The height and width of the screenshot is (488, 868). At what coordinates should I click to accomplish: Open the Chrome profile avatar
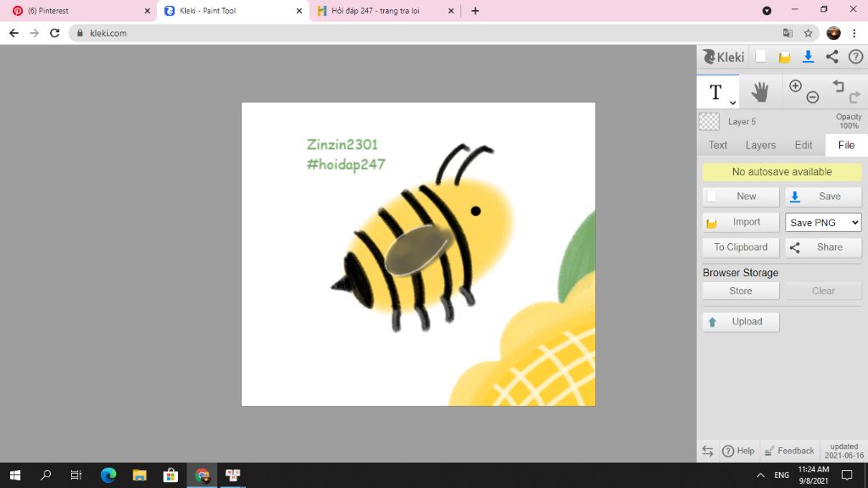click(x=834, y=33)
